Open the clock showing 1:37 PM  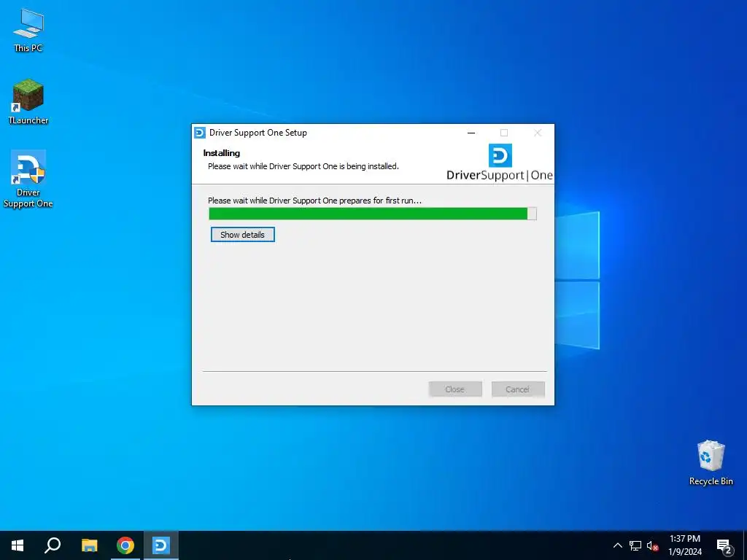pyautogui.click(x=684, y=545)
